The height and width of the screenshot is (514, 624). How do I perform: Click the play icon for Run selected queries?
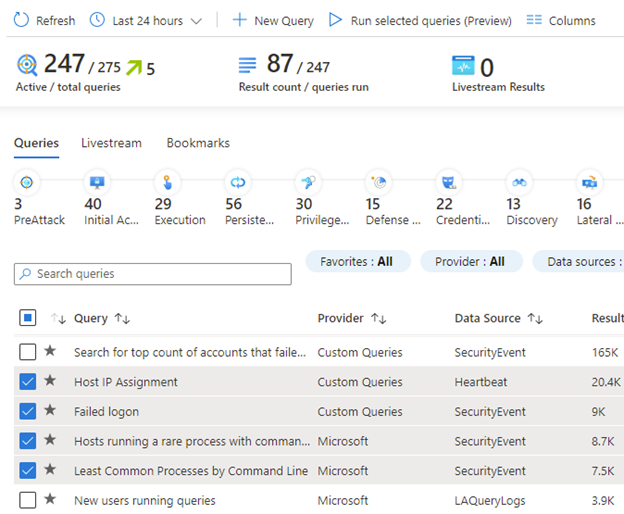(x=335, y=20)
